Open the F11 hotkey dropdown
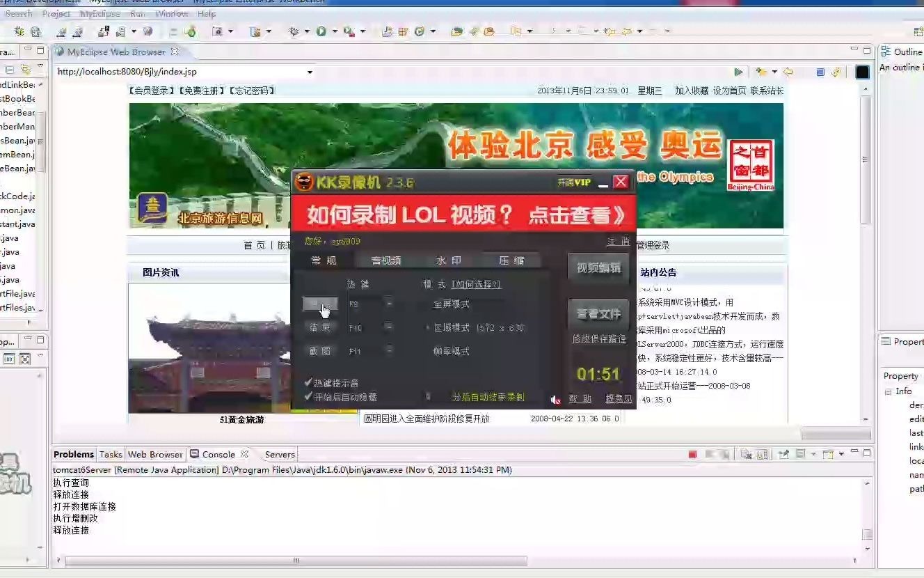Screen dimensions: 924x578 (388, 351)
